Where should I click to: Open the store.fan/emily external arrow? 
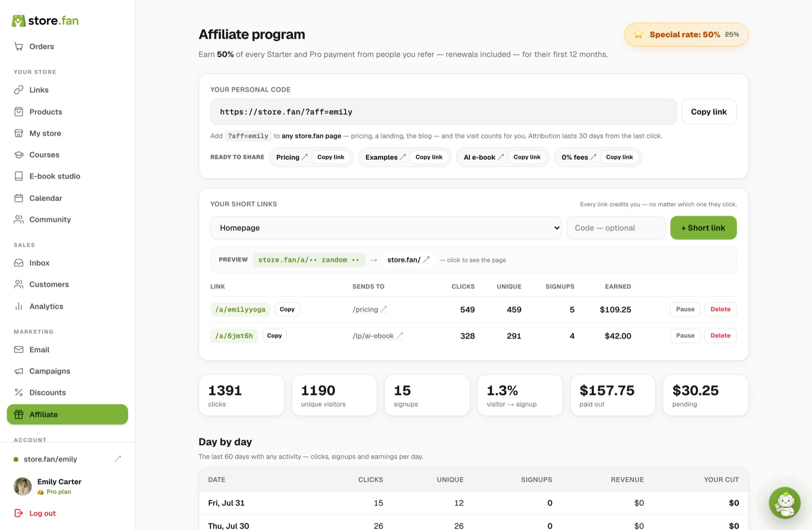118,459
